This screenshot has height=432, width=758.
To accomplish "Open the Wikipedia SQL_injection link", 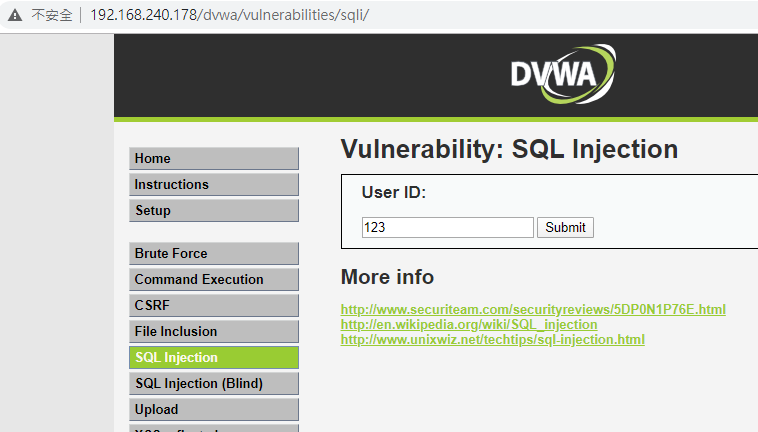I will pyautogui.click(x=469, y=325).
